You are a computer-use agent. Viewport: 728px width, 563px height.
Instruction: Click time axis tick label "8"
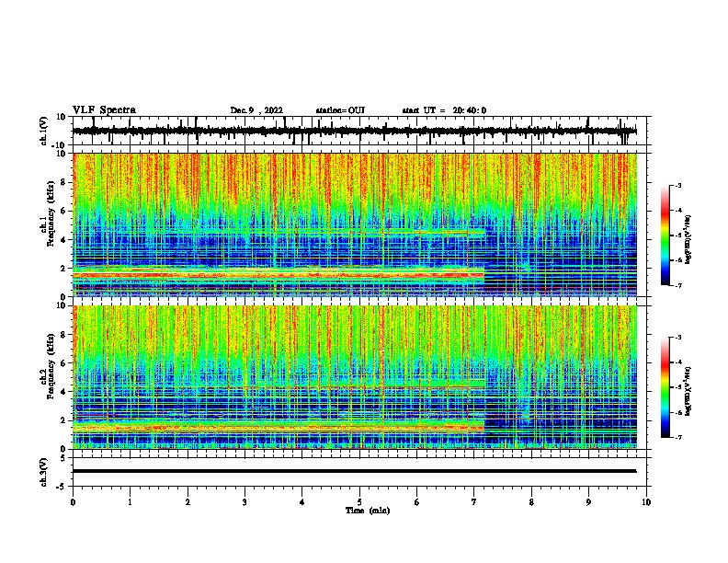531,502
